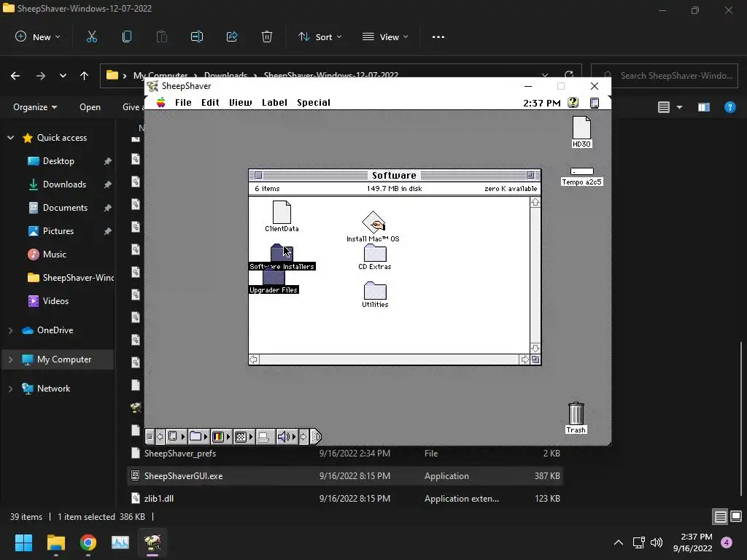
Task: Open the Mac File menu
Action: 183,102
